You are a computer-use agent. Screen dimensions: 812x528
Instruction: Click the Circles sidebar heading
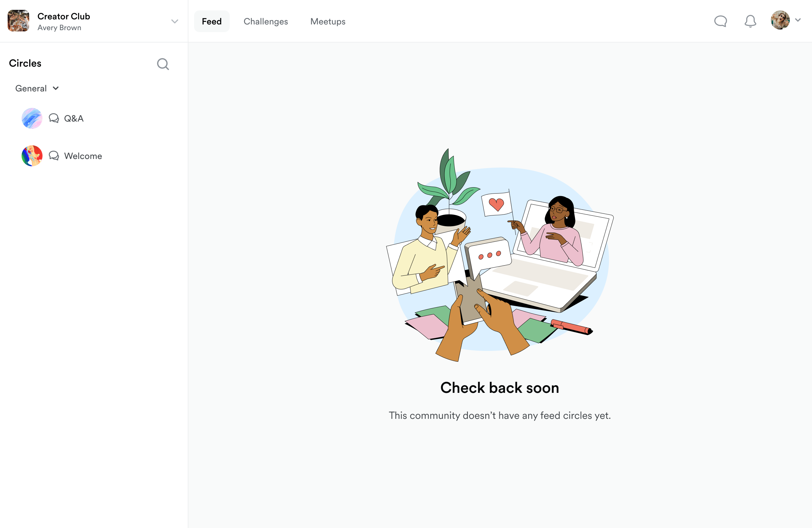click(x=25, y=63)
